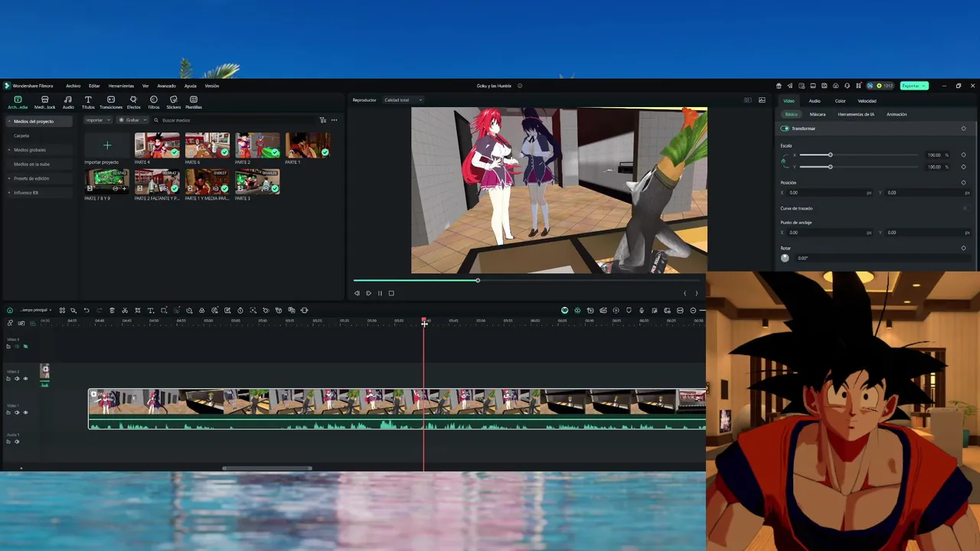Switch to the Audio properties tab
980x551 pixels.
coord(815,101)
